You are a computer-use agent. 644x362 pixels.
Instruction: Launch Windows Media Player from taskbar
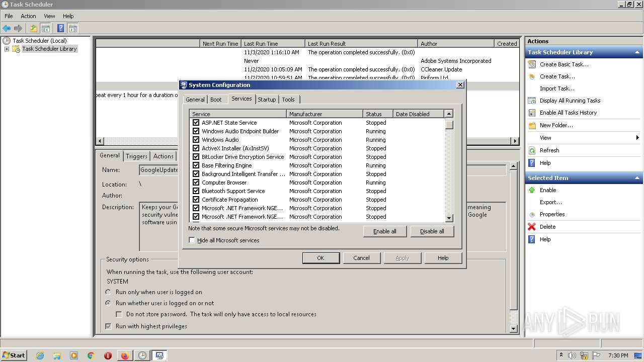tap(74, 355)
